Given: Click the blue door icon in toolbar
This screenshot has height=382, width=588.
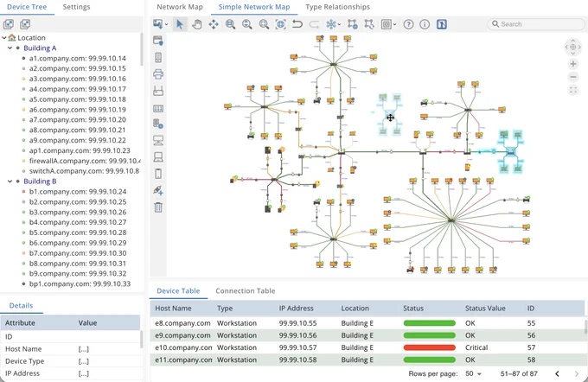Looking at the screenshot, I should coord(442,24).
